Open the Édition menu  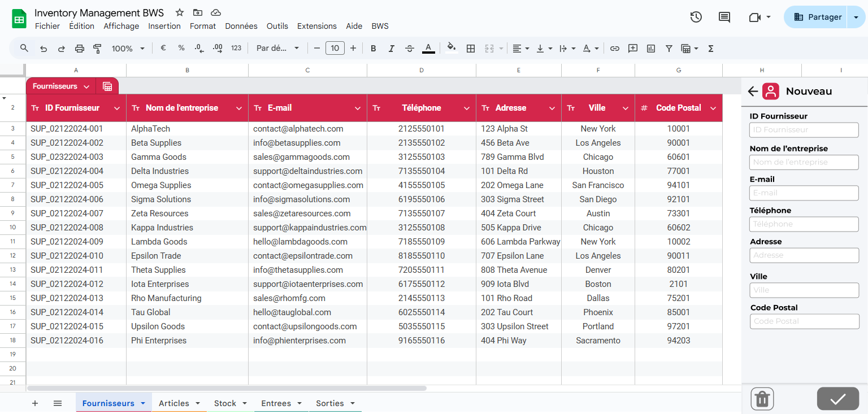[82, 26]
